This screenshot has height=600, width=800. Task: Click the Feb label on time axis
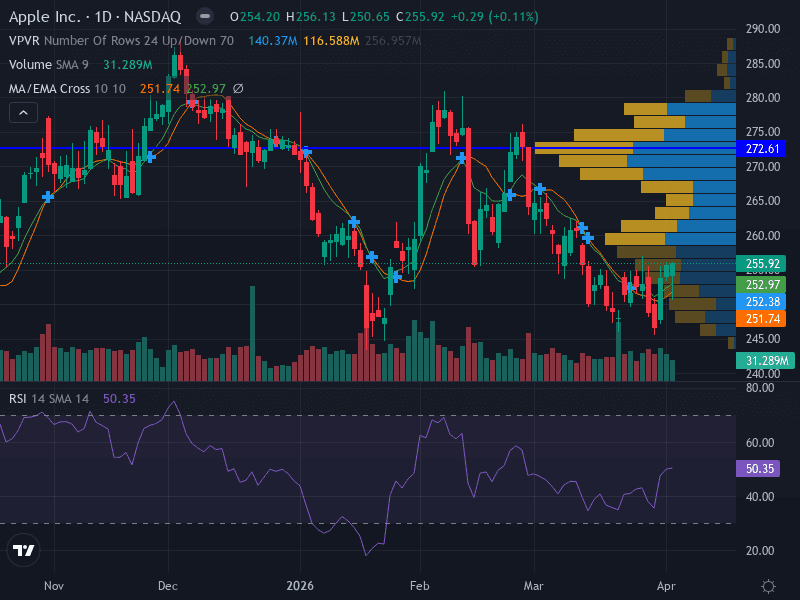(x=420, y=586)
